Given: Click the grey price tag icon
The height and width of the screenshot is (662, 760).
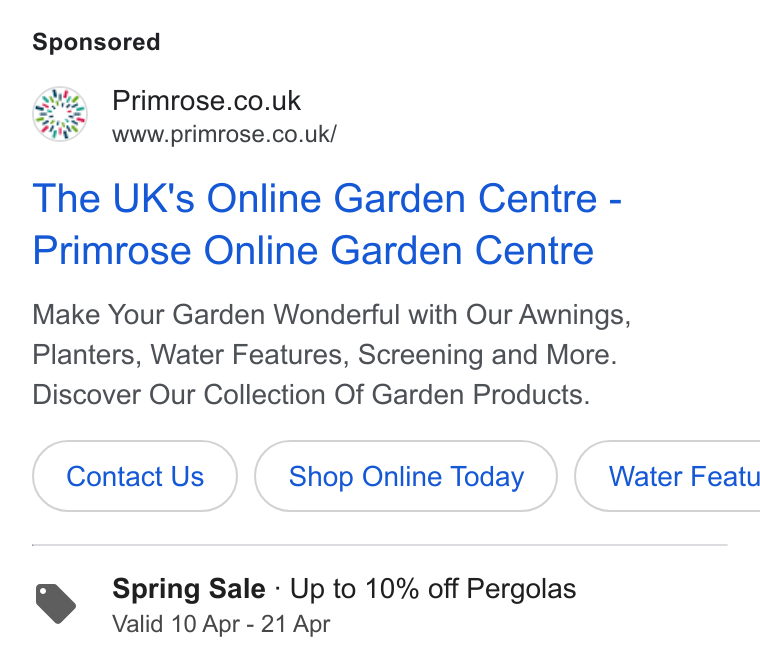Looking at the screenshot, I should tap(56, 604).
